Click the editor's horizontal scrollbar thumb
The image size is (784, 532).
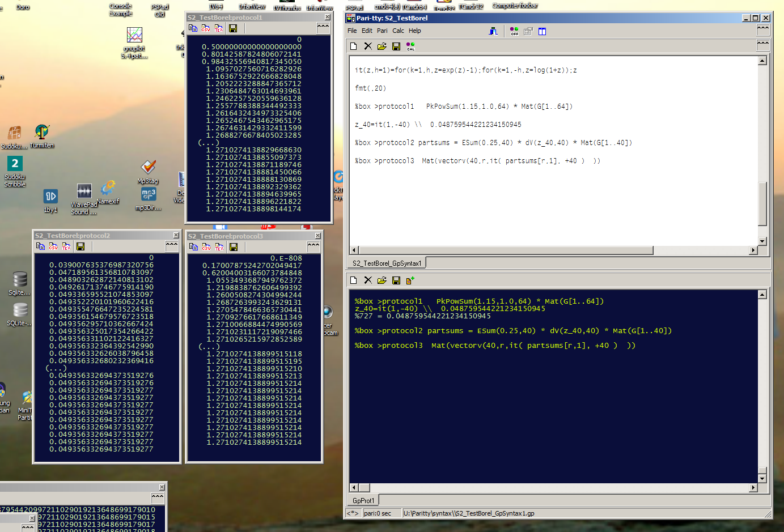pyautogui.click(x=506, y=250)
